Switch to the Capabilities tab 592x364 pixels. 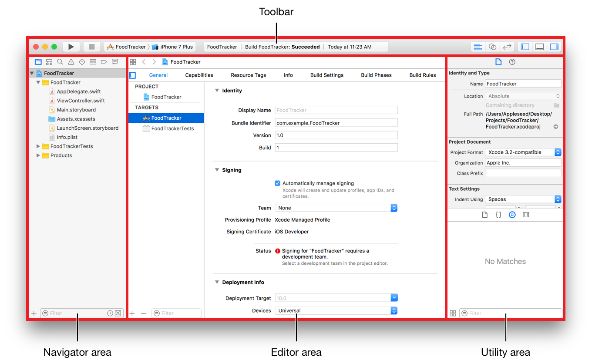click(199, 75)
